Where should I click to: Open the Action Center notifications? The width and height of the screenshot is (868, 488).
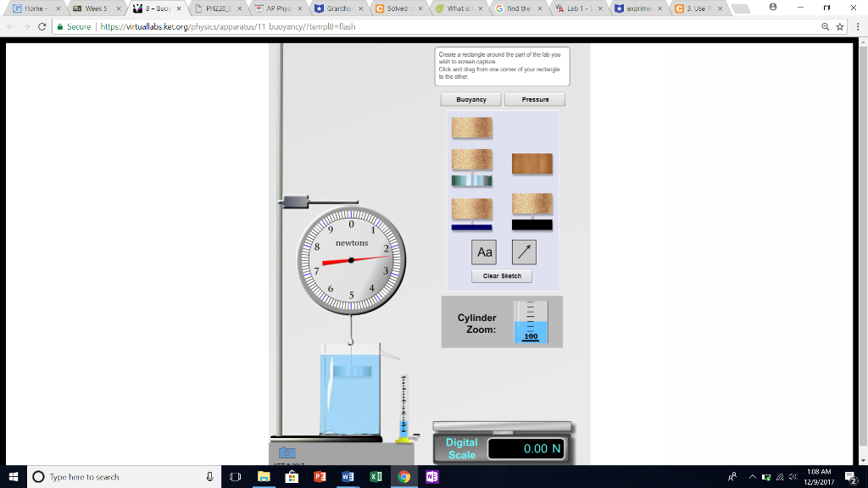click(851, 476)
